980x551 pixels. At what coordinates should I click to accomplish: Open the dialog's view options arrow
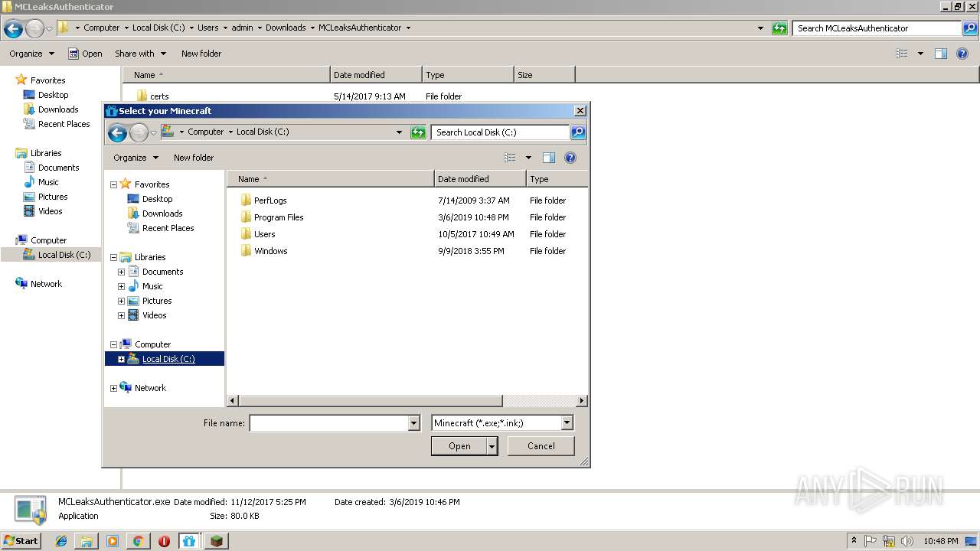click(528, 158)
